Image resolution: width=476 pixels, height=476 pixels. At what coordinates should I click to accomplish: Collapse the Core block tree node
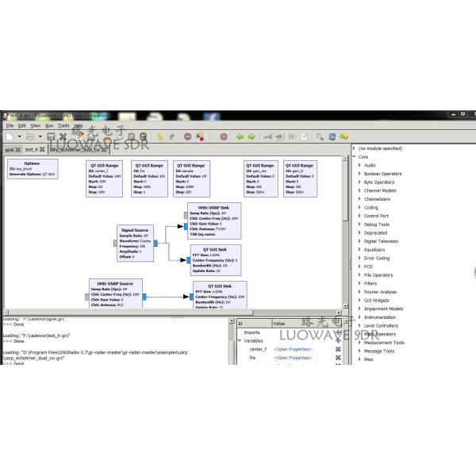pos(354,157)
